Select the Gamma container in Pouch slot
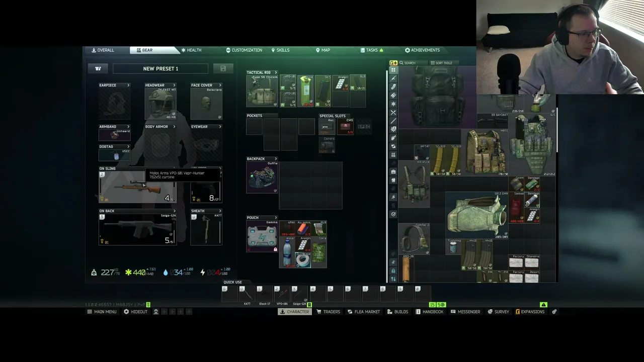This screenshot has height=362, width=644. (x=262, y=236)
